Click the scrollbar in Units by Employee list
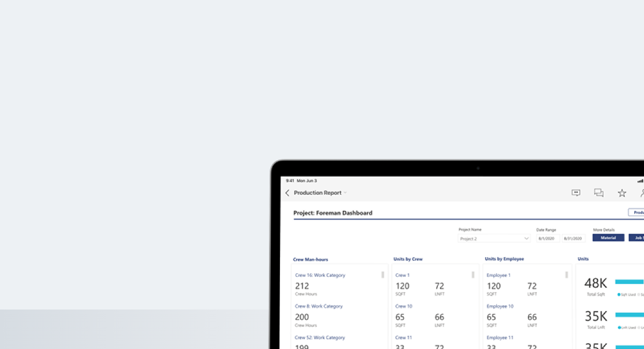644x349 pixels. tap(567, 275)
